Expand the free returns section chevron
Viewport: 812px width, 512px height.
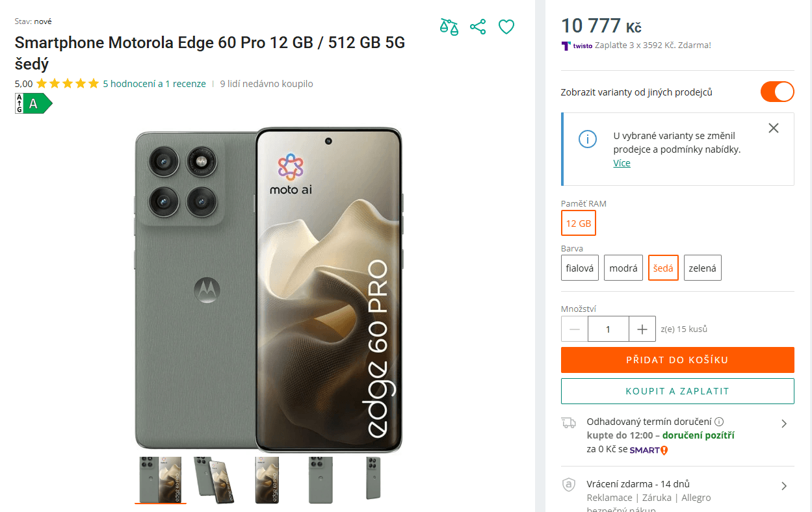pos(784,486)
